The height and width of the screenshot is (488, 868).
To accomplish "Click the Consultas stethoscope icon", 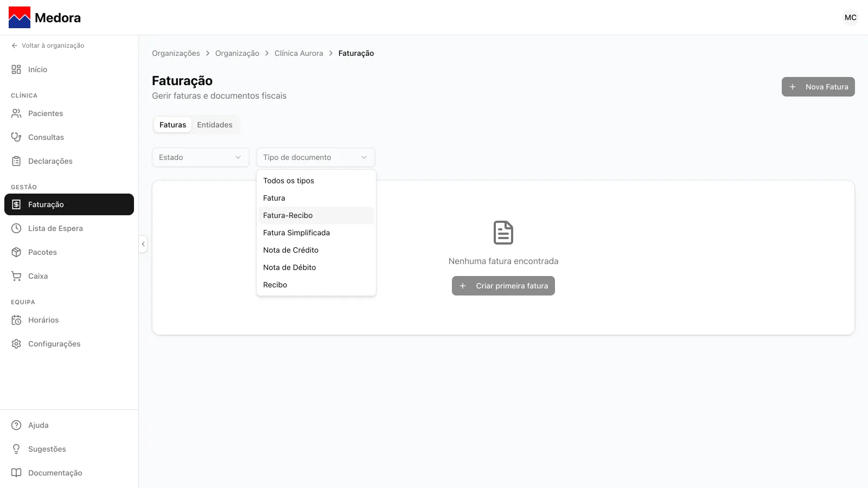I will [16, 137].
